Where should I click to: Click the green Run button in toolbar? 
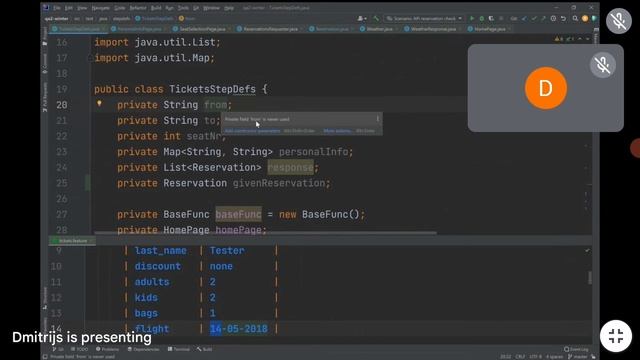coord(472,18)
